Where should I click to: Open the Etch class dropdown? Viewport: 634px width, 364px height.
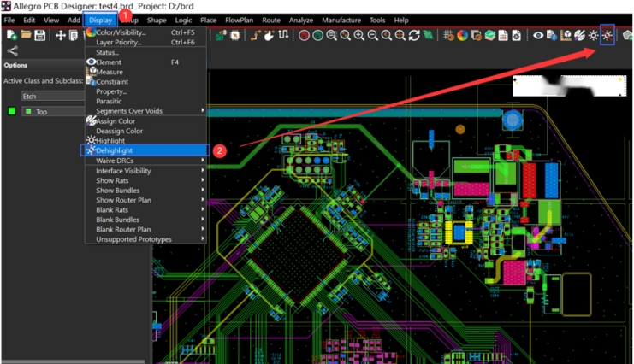51,96
